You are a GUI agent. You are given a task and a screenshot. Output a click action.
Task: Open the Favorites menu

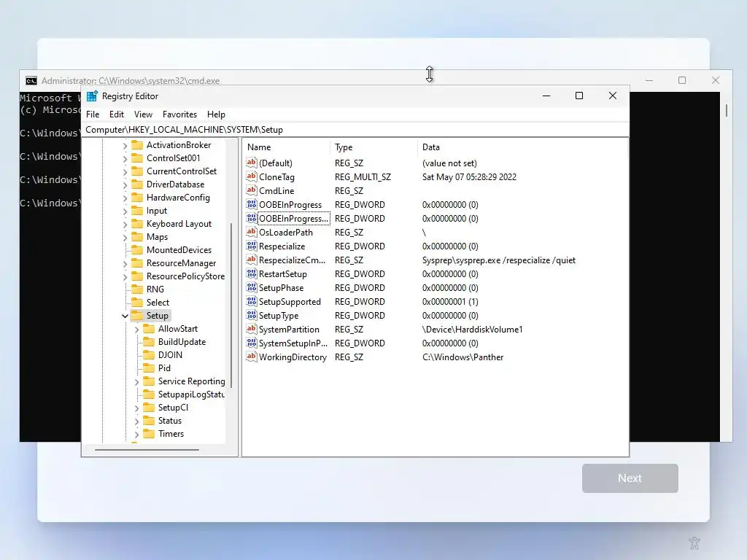(179, 114)
